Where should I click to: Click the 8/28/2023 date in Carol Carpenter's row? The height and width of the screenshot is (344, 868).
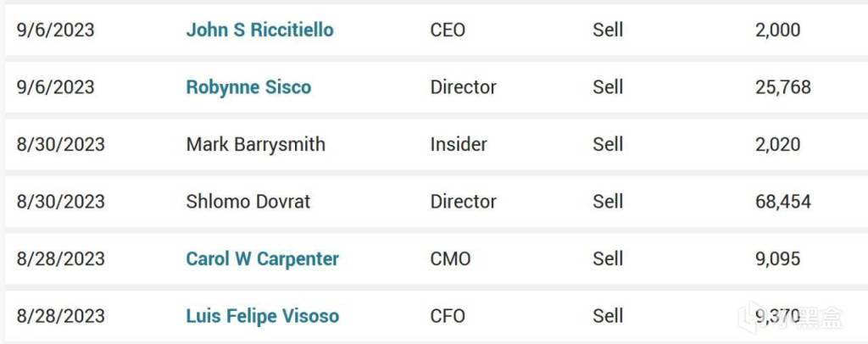pyautogui.click(x=60, y=259)
